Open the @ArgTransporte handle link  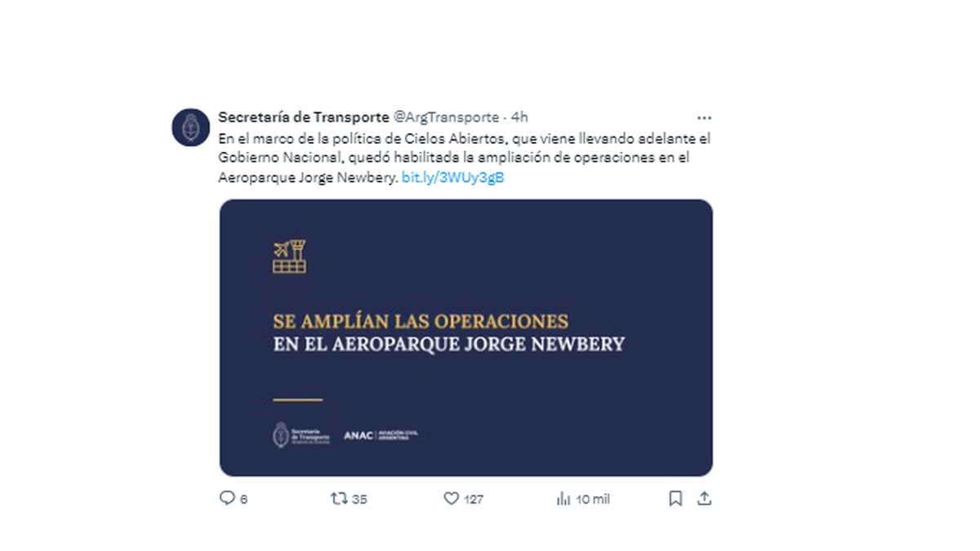coord(447,118)
